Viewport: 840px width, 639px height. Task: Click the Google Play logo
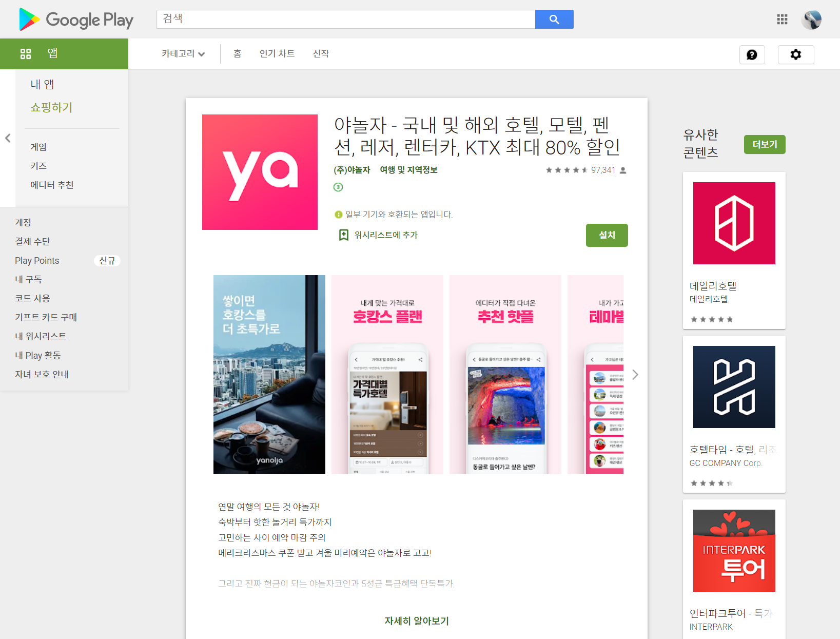[x=76, y=20]
